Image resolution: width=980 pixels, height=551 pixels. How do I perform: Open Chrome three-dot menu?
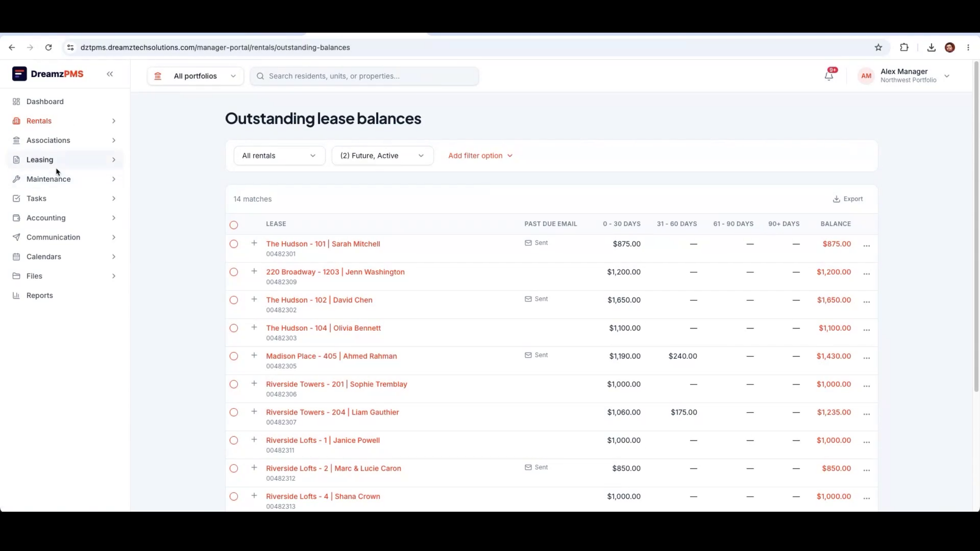tap(968, 47)
